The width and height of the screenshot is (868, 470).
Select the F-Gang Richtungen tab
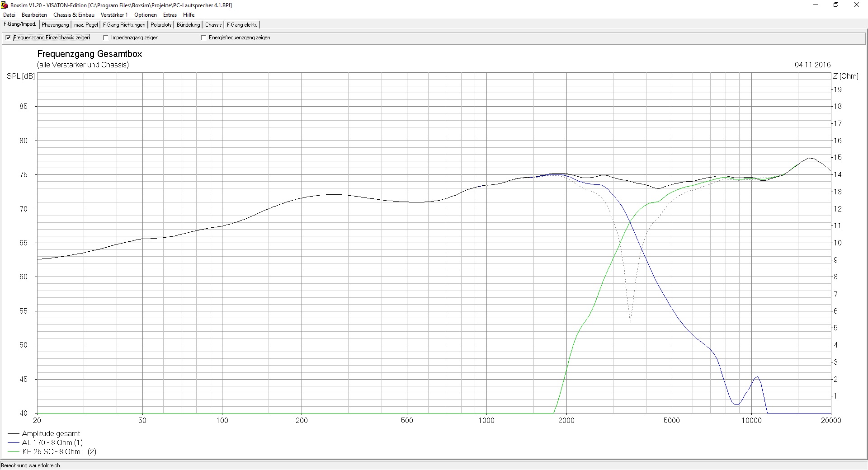click(124, 25)
